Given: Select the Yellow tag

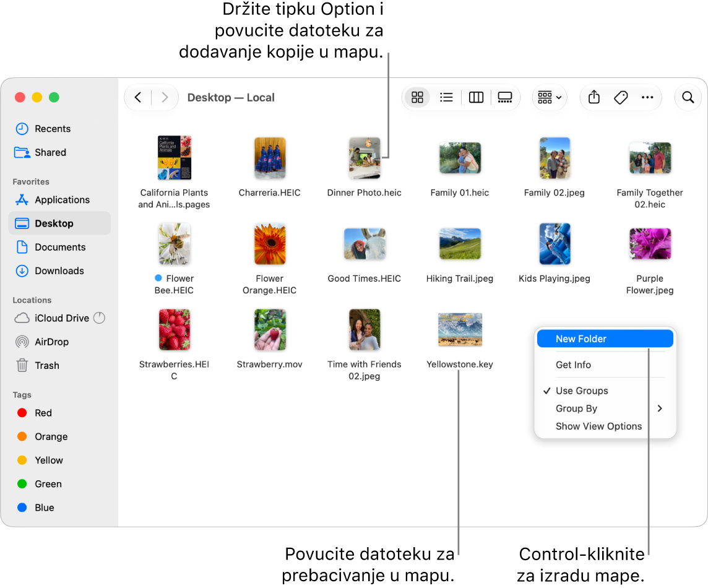Looking at the screenshot, I should click(x=59, y=460).
